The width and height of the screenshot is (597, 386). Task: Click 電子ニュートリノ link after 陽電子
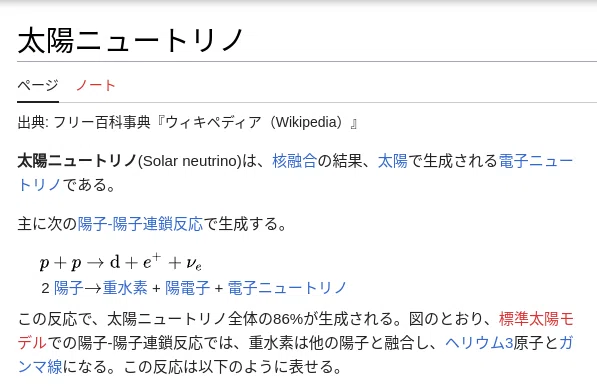(287, 288)
